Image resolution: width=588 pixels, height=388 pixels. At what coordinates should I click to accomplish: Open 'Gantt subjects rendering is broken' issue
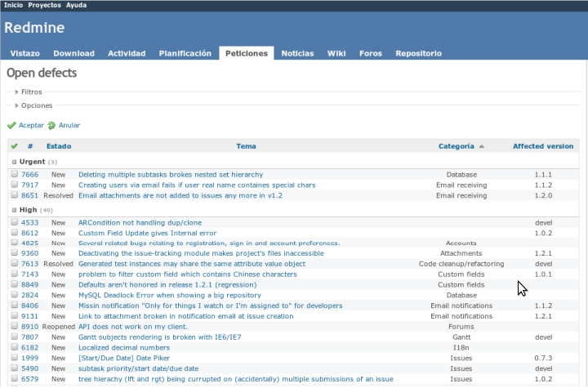click(x=160, y=337)
